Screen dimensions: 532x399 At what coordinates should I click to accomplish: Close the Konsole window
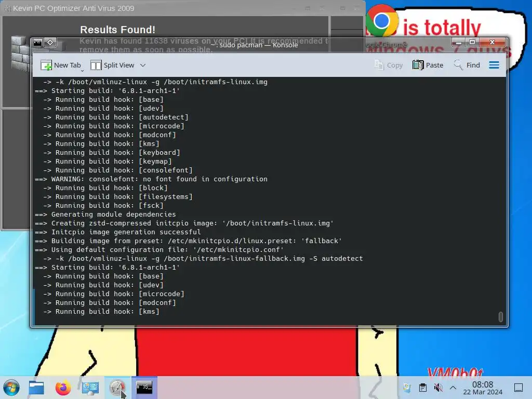click(493, 43)
